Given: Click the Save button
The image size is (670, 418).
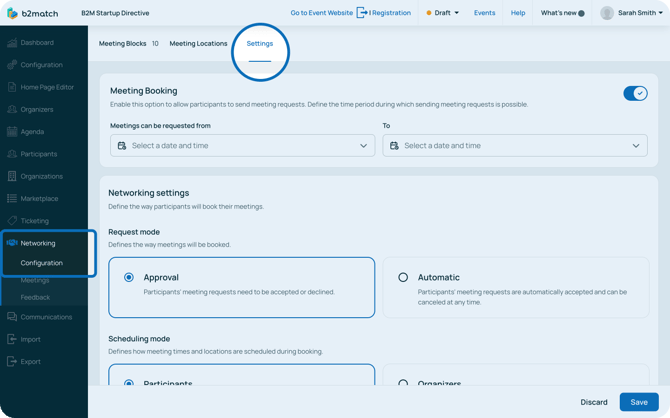Looking at the screenshot, I should (639, 402).
